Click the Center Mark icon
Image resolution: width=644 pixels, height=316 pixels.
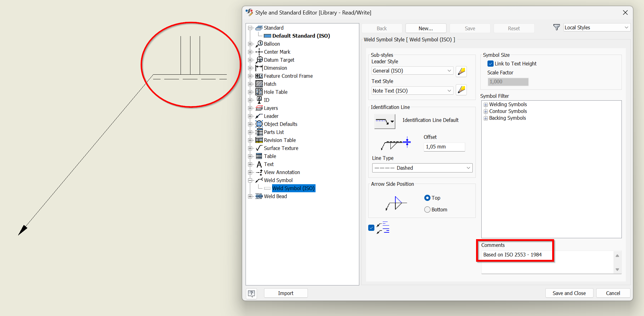click(259, 52)
